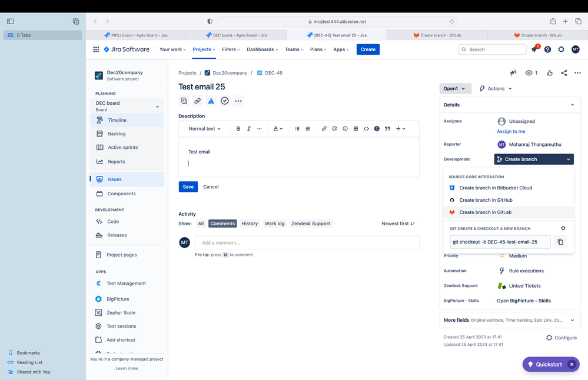
Task: Click the Atlassian app icon under title
Action: click(x=211, y=101)
